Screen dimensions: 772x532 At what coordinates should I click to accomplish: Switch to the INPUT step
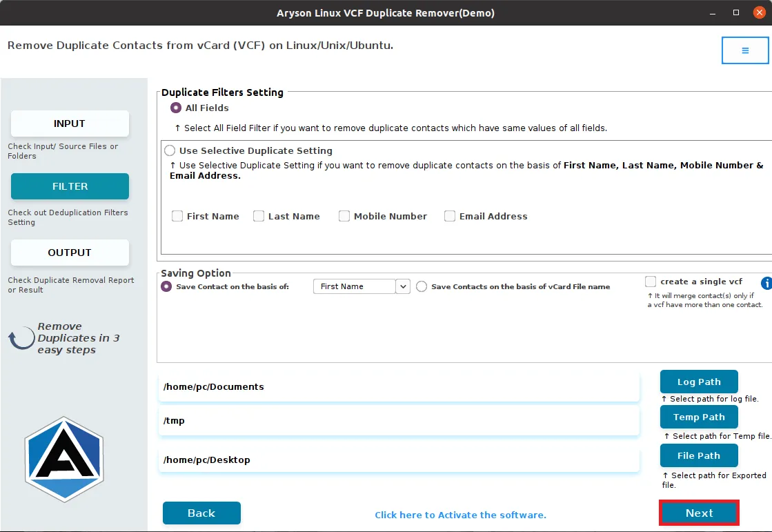[x=70, y=124]
